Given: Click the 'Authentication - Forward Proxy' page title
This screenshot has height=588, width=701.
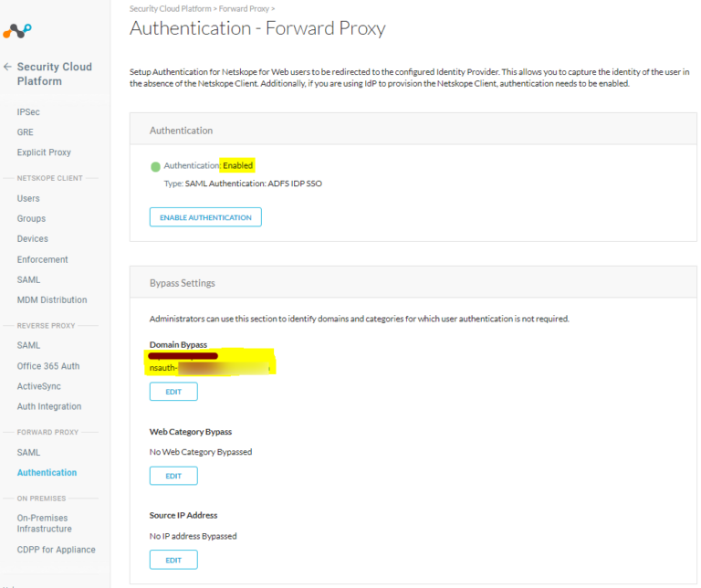Looking at the screenshot, I should (x=257, y=28).
